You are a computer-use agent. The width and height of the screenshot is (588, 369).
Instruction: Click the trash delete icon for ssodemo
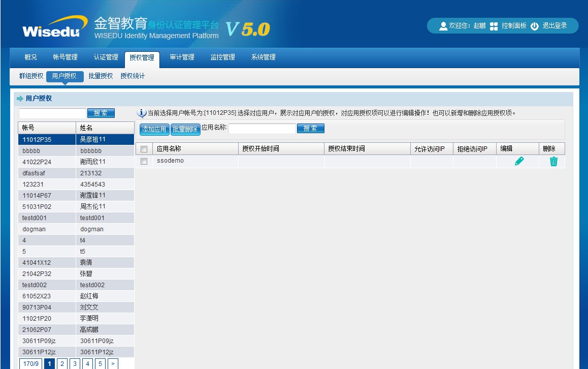tap(553, 161)
